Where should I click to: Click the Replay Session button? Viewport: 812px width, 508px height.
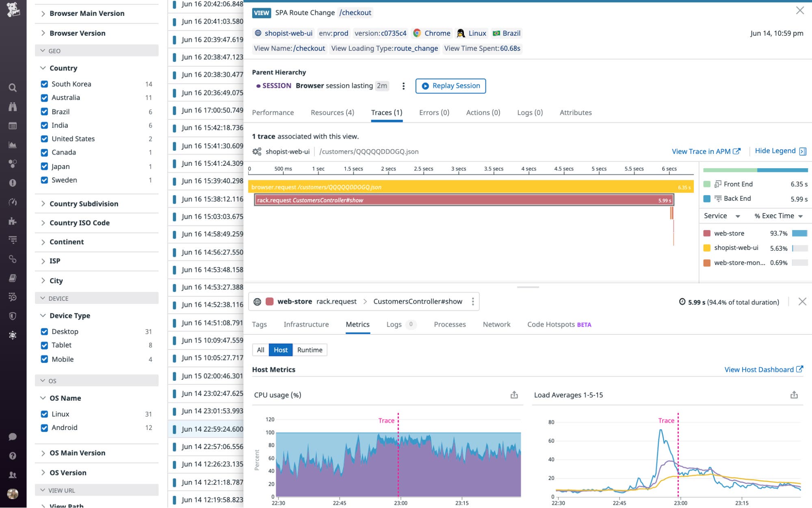pyautogui.click(x=450, y=86)
